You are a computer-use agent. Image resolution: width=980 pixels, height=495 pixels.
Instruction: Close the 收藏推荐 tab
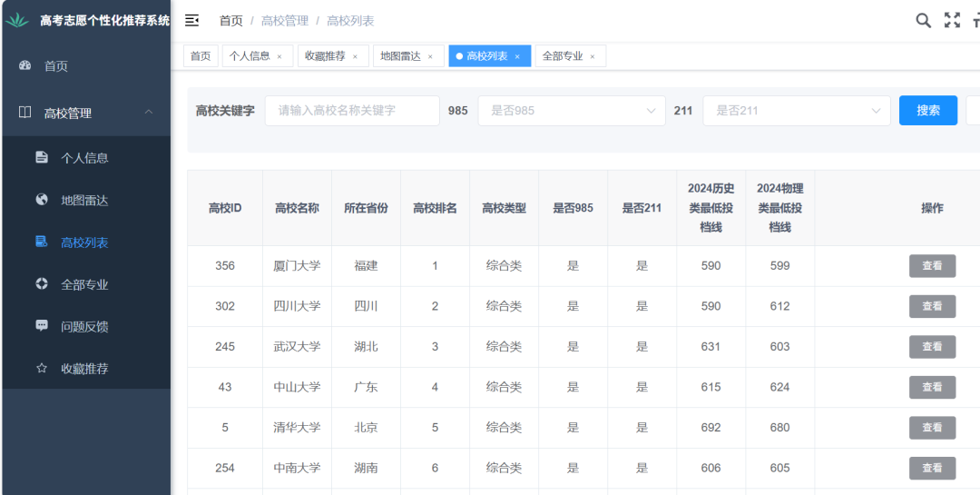[355, 56]
